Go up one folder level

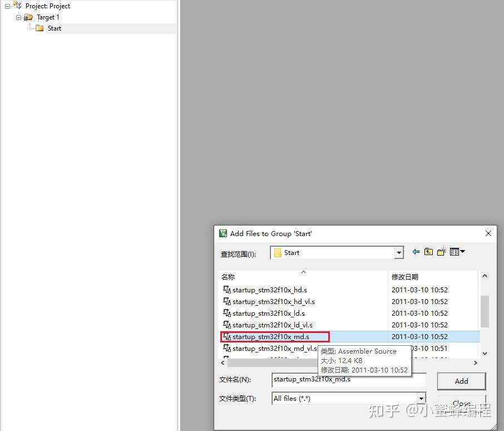coord(428,252)
